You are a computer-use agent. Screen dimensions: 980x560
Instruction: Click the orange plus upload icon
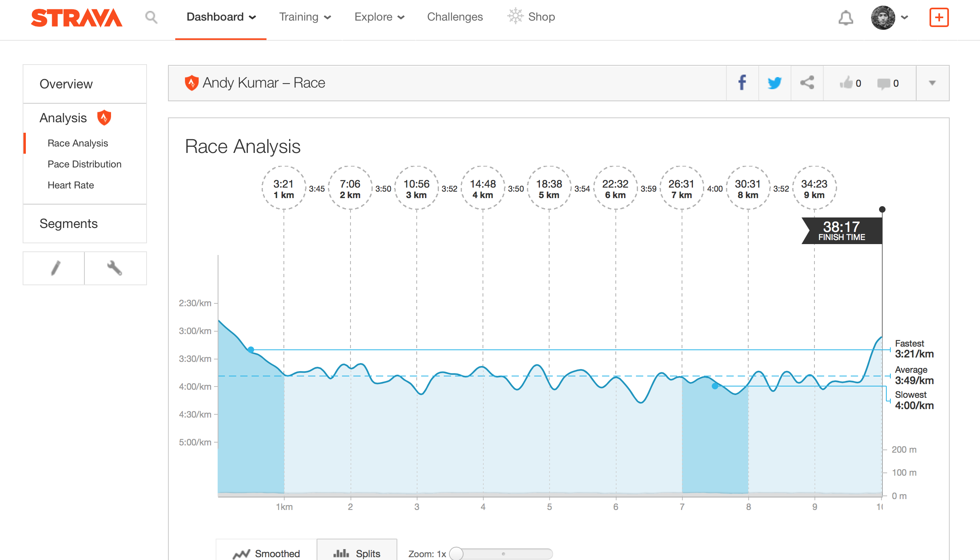[939, 18]
